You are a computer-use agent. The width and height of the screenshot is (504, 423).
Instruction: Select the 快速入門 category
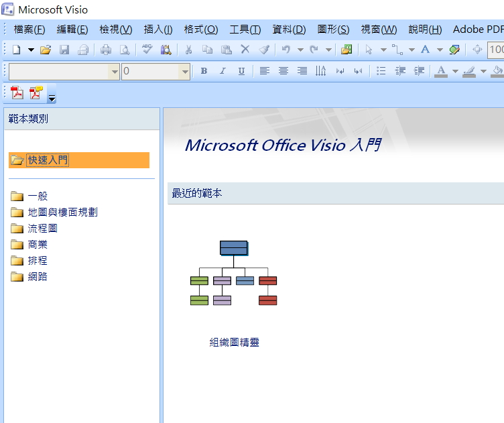[79, 160]
